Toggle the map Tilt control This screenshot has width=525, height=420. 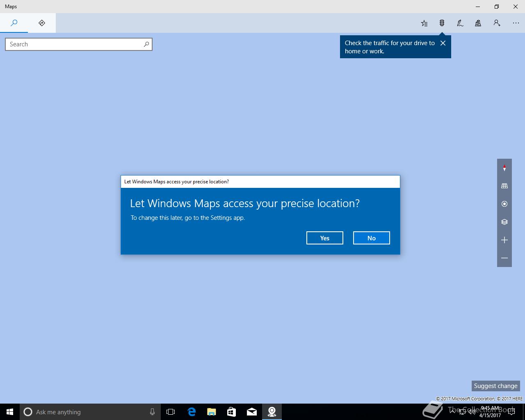(x=504, y=186)
